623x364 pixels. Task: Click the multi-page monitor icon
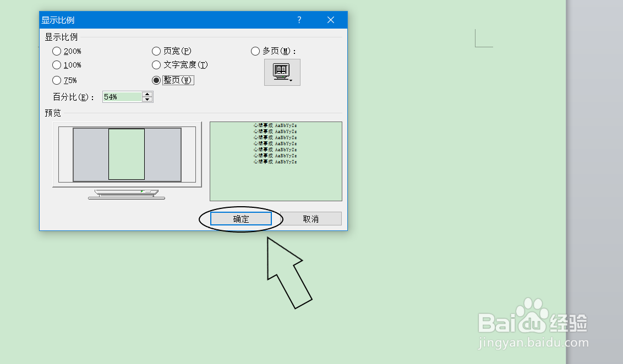(x=281, y=70)
